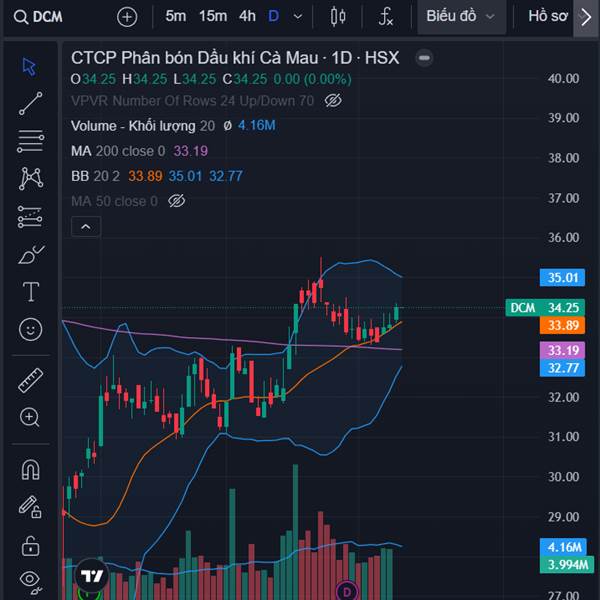Switch to the 4h timeframe
The image size is (600, 600).
tap(247, 16)
